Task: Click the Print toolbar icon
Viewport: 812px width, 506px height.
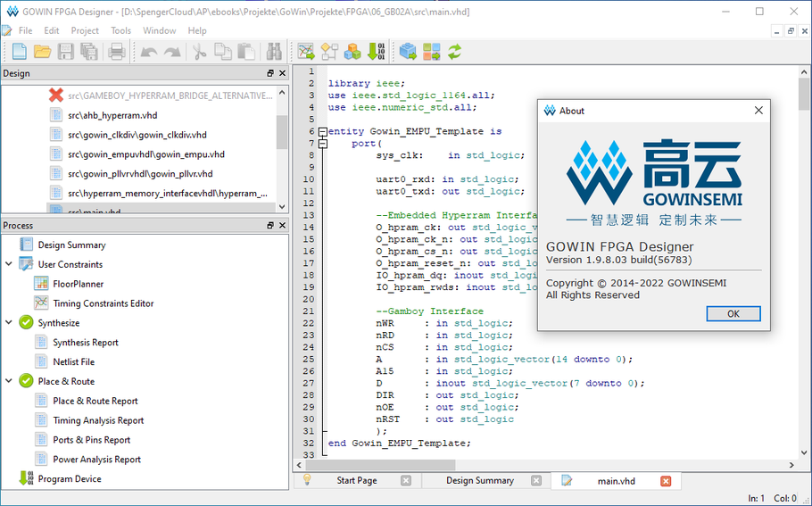Action: click(x=117, y=52)
